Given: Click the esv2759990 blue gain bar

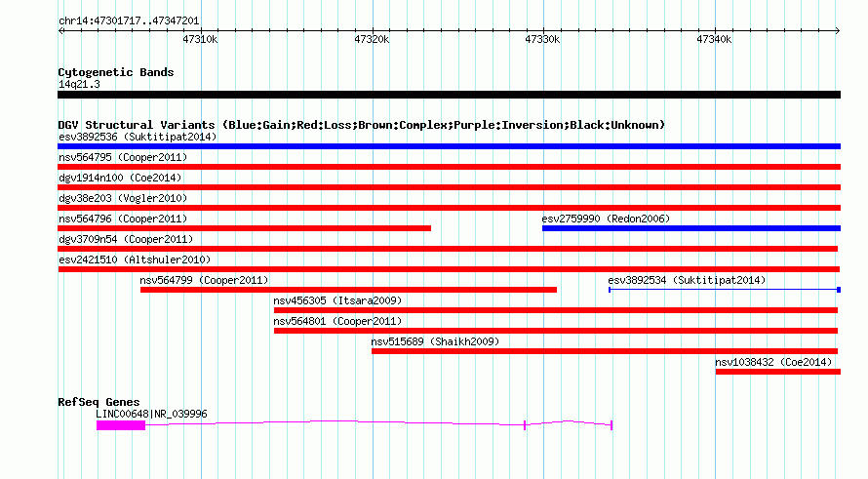Looking at the screenshot, I should coord(691,228).
